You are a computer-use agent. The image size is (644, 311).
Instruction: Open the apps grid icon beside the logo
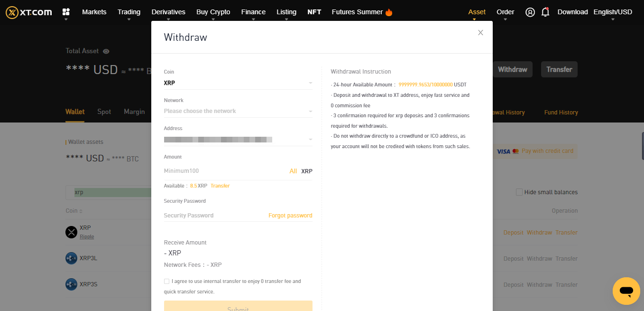pyautogui.click(x=66, y=12)
